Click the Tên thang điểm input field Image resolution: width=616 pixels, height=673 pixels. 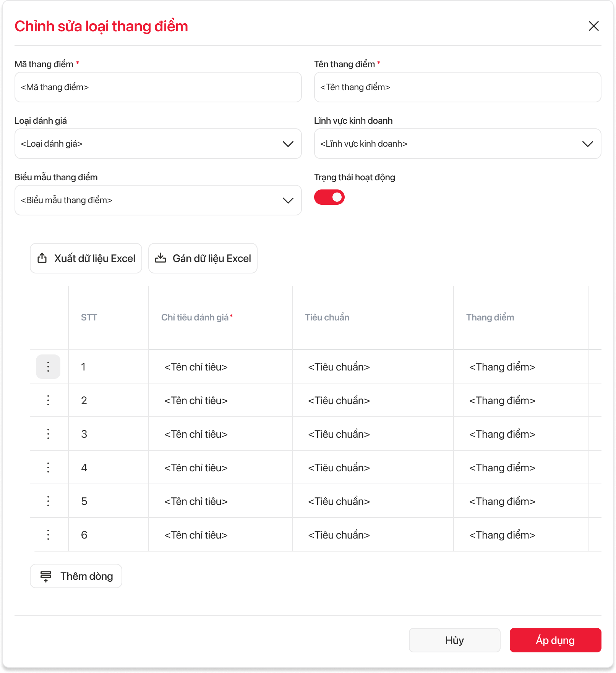coord(457,87)
